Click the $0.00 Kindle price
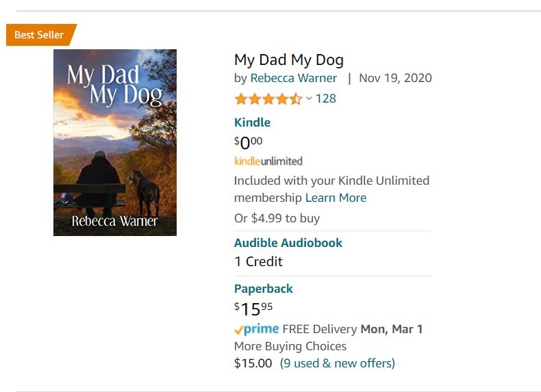The width and height of the screenshot is (541, 392). pyautogui.click(x=249, y=142)
